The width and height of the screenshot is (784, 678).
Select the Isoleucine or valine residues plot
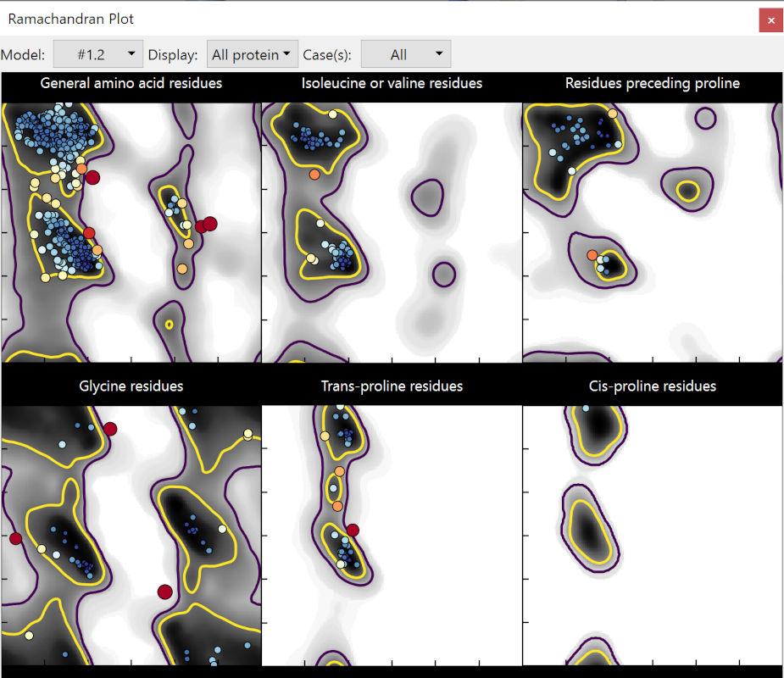(x=392, y=232)
